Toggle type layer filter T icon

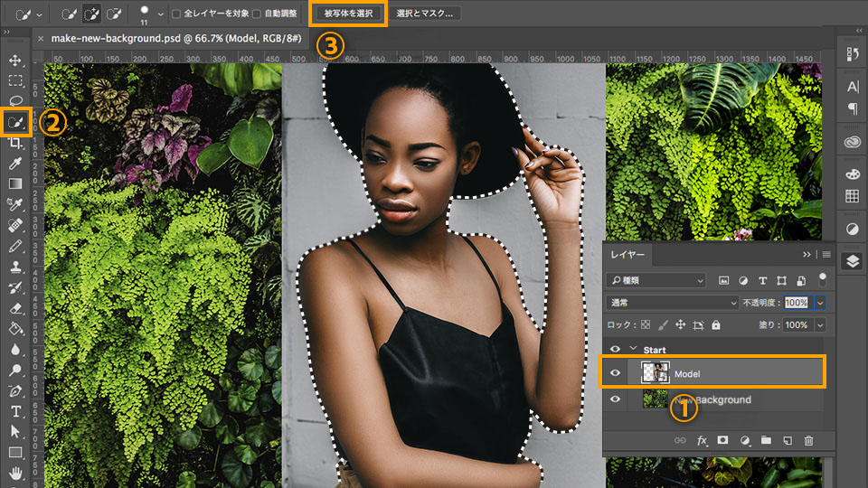click(762, 280)
